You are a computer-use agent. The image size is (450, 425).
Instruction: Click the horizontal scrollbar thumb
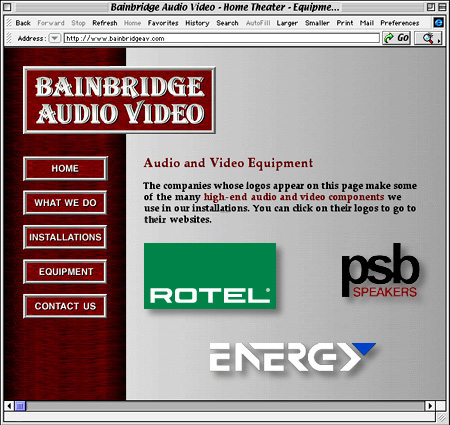pyautogui.click(x=20, y=406)
